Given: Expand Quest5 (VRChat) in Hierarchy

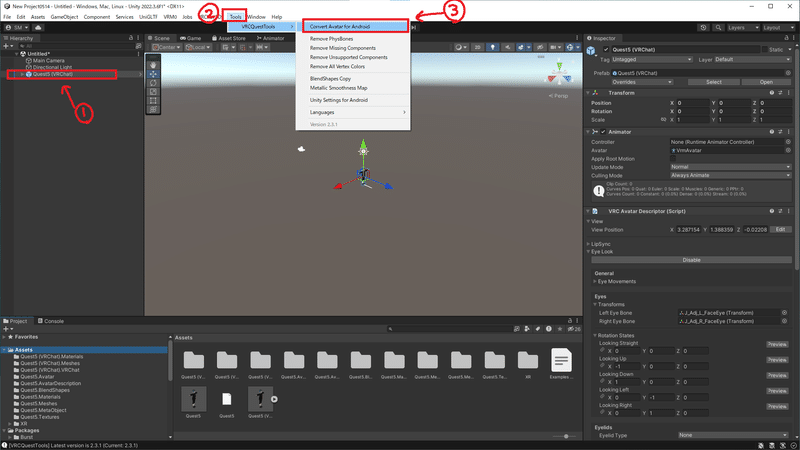Looking at the screenshot, I should pos(22,74).
